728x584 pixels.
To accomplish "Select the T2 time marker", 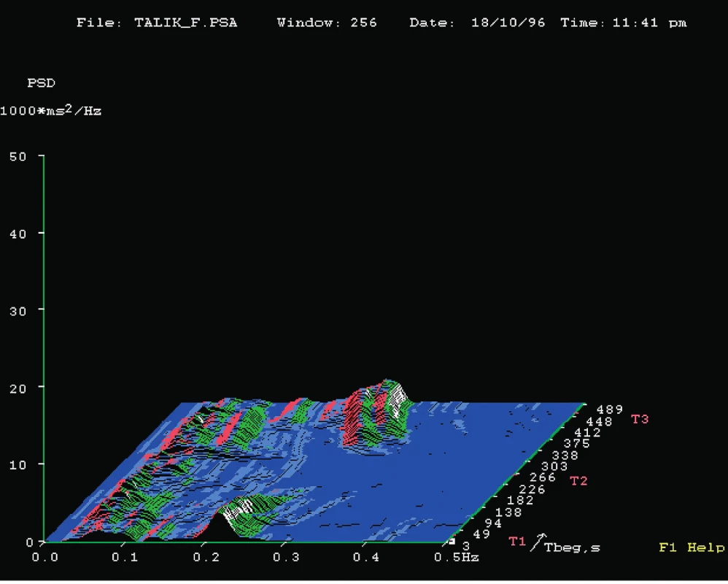I will [x=578, y=481].
